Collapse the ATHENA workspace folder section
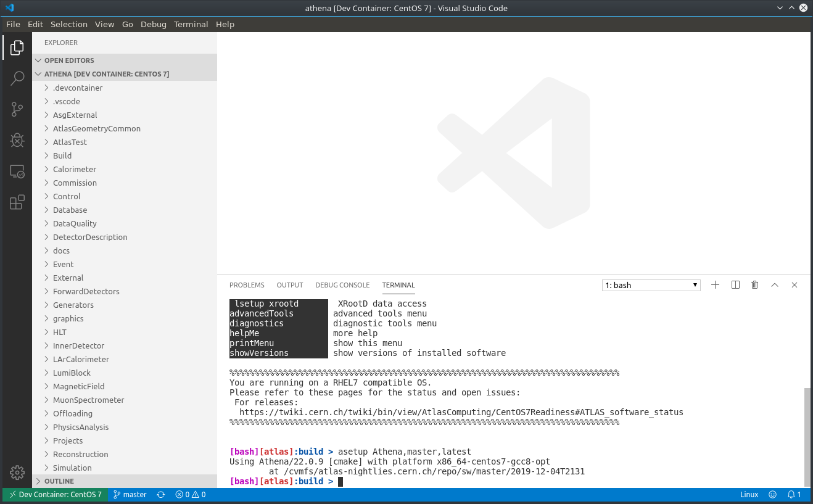The height and width of the screenshot is (504, 813). (125, 74)
